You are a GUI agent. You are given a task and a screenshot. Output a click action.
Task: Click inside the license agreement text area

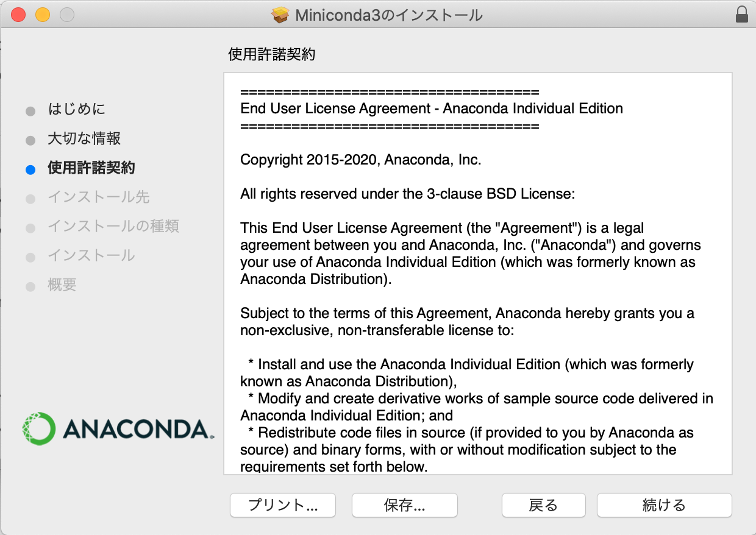pos(478,274)
